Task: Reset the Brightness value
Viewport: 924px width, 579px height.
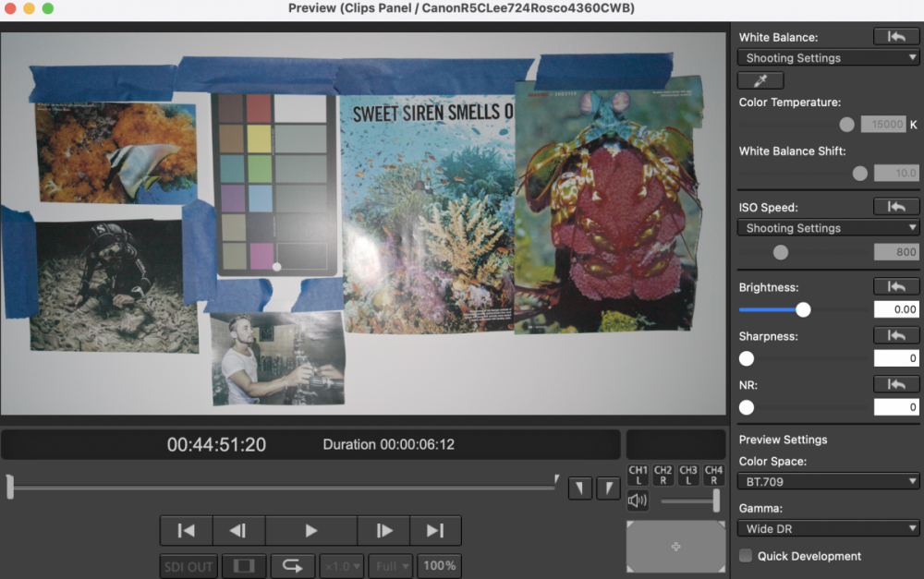Action: pos(895,287)
